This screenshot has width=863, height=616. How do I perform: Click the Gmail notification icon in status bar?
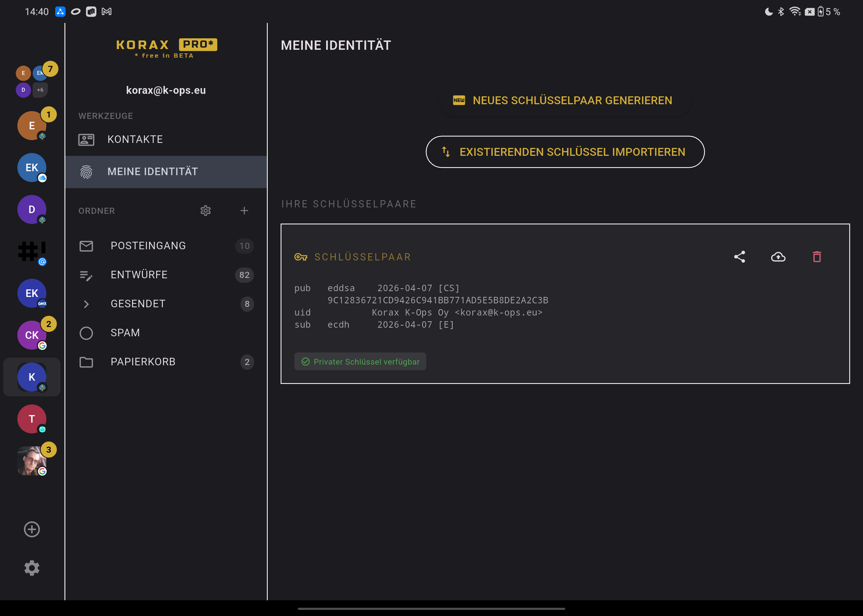coord(107,12)
